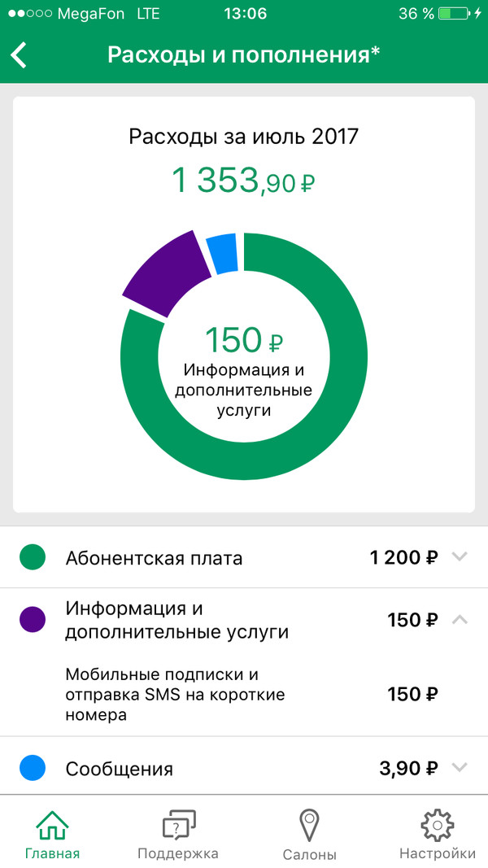Tap the Салоны map pin icon

tap(309, 825)
